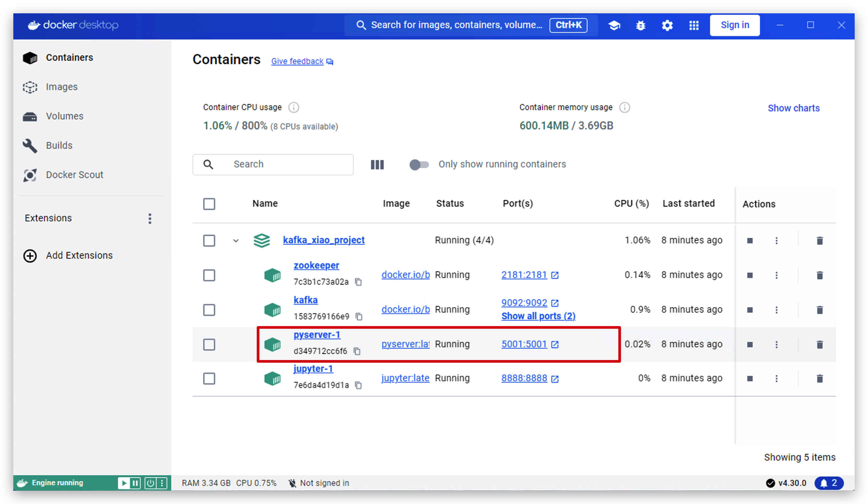
Task: Click info icon next to Container CPU usage
Action: 293,108
